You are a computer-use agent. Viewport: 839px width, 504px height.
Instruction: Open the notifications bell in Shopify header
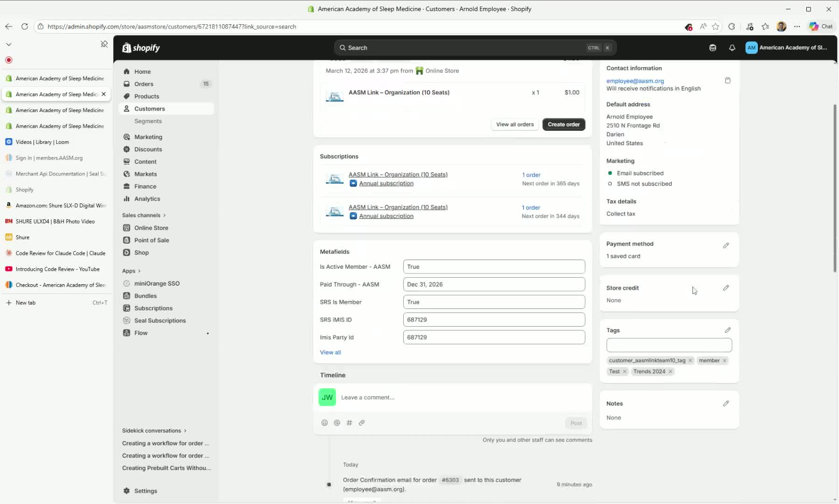coord(732,48)
